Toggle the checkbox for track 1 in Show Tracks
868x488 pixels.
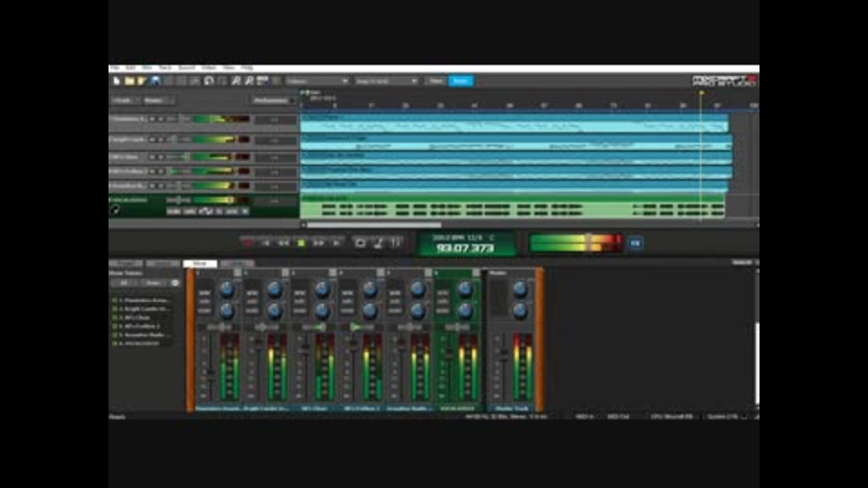point(115,300)
